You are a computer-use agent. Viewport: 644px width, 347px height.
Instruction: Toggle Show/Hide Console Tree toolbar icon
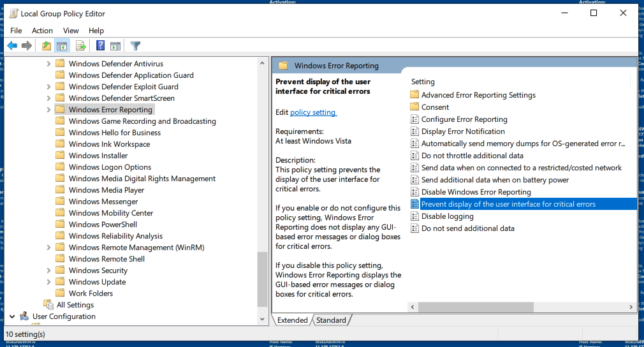coord(62,45)
